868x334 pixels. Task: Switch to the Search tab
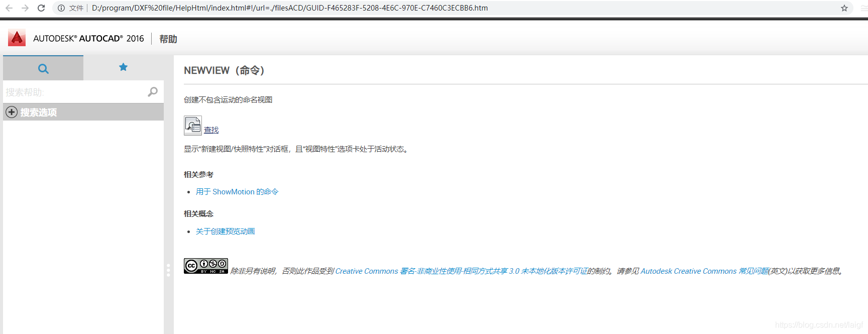pyautogui.click(x=43, y=68)
